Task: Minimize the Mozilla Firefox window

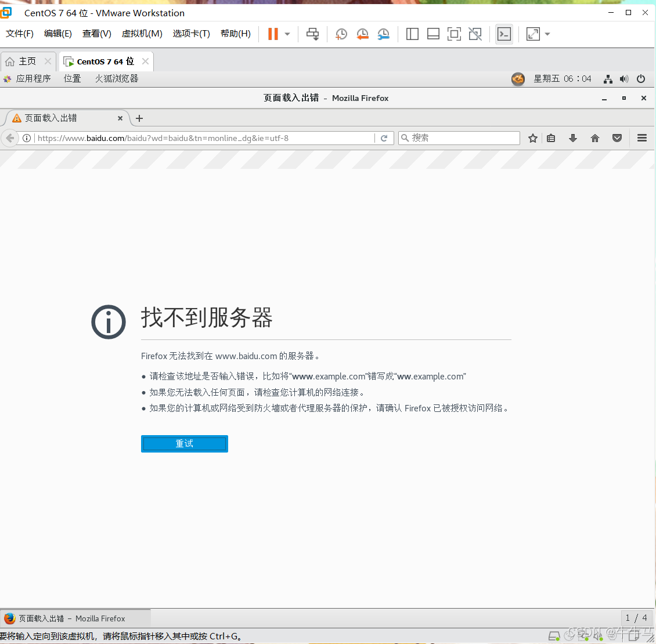Action: click(x=604, y=98)
